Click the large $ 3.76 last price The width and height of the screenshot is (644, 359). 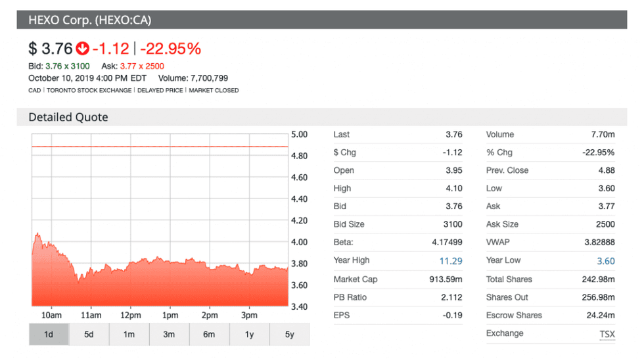pyautogui.click(x=50, y=49)
